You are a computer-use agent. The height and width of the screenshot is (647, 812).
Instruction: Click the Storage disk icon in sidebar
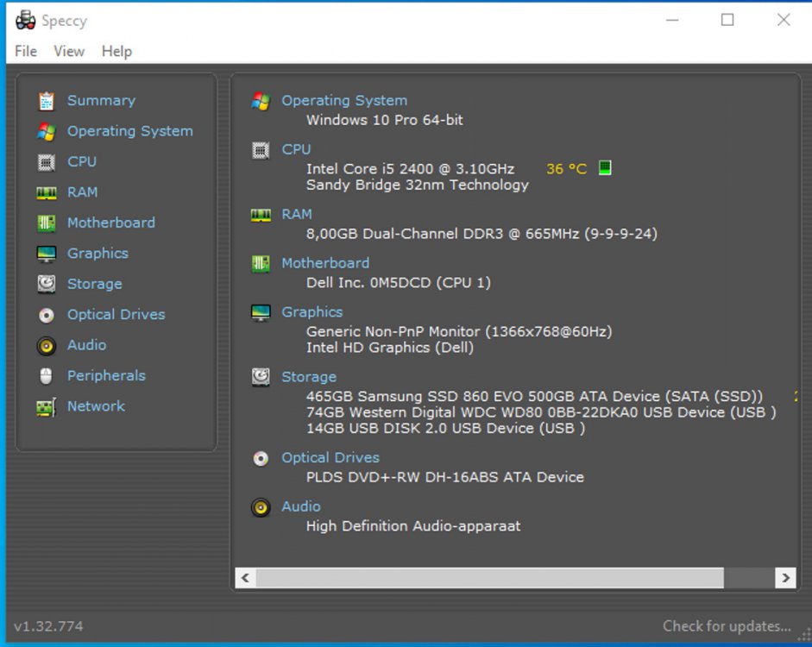click(47, 284)
